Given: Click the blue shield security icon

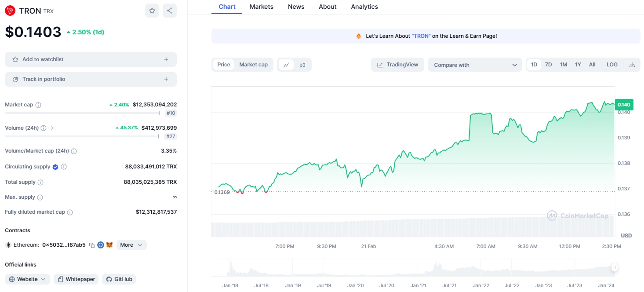Looking at the screenshot, I should point(101,245).
